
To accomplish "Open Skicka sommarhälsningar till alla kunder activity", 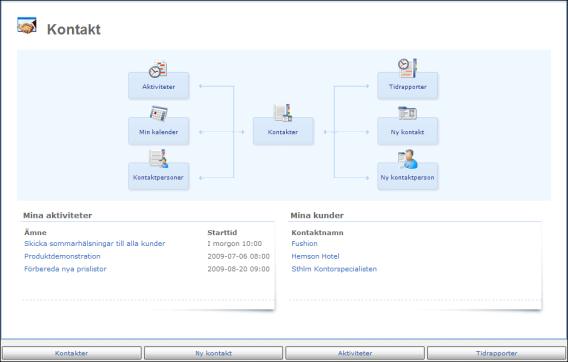I will pos(95,244).
